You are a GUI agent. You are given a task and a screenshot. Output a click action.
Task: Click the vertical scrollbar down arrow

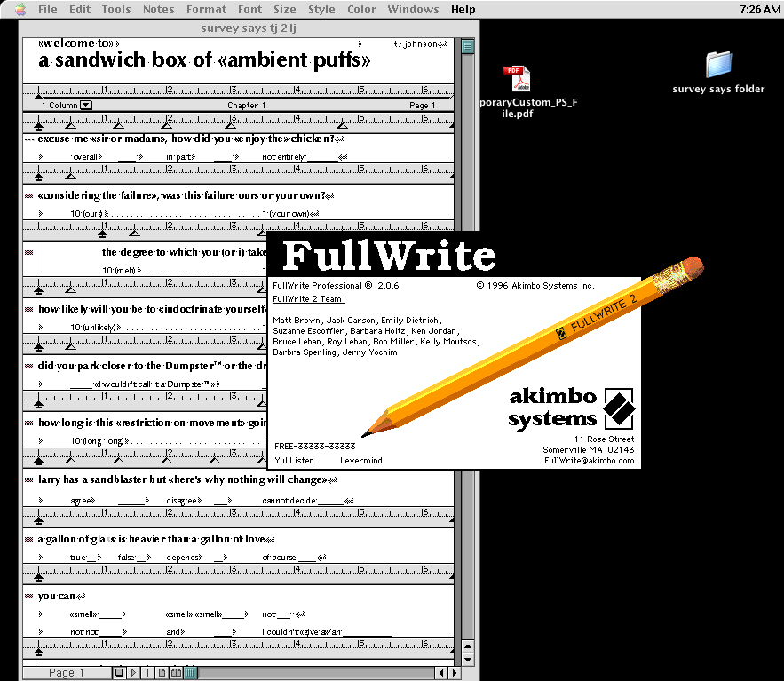tap(468, 659)
